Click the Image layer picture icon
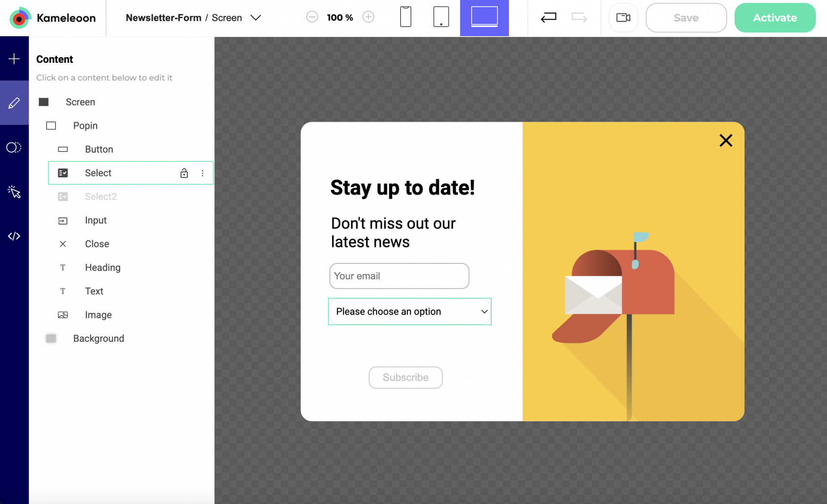Image resolution: width=827 pixels, height=504 pixels. tap(63, 315)
